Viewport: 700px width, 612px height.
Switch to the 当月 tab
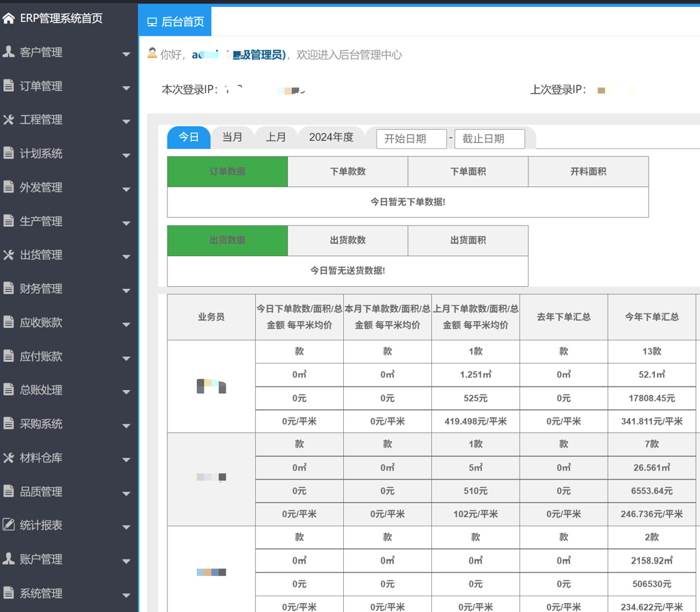pyautogui.click(x=232, y=137)
